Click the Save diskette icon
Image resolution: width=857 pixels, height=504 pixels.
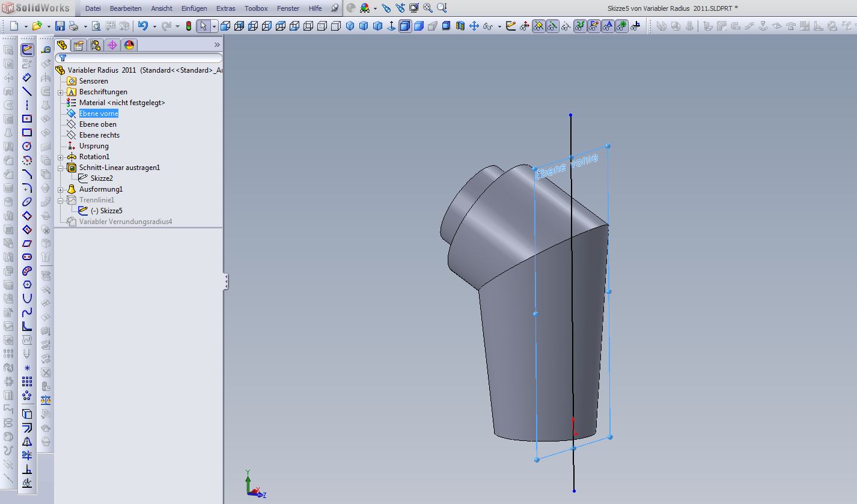coord(59,26)
